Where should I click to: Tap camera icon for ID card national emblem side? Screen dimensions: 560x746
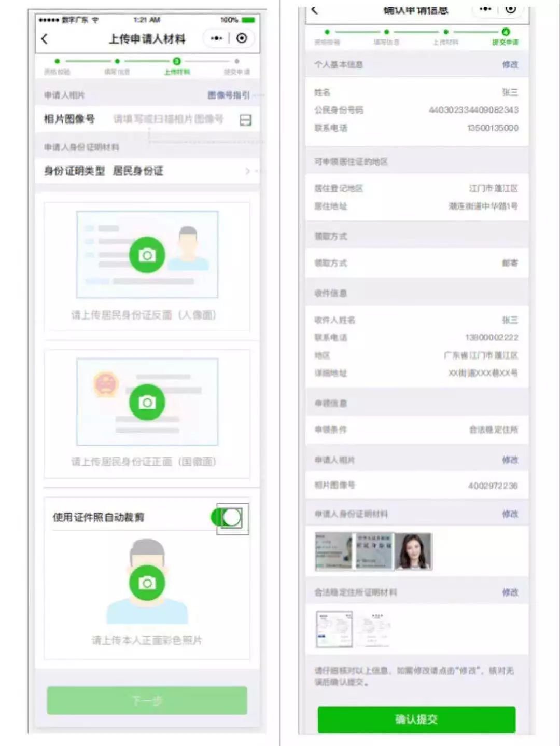(x=147, y=402)
